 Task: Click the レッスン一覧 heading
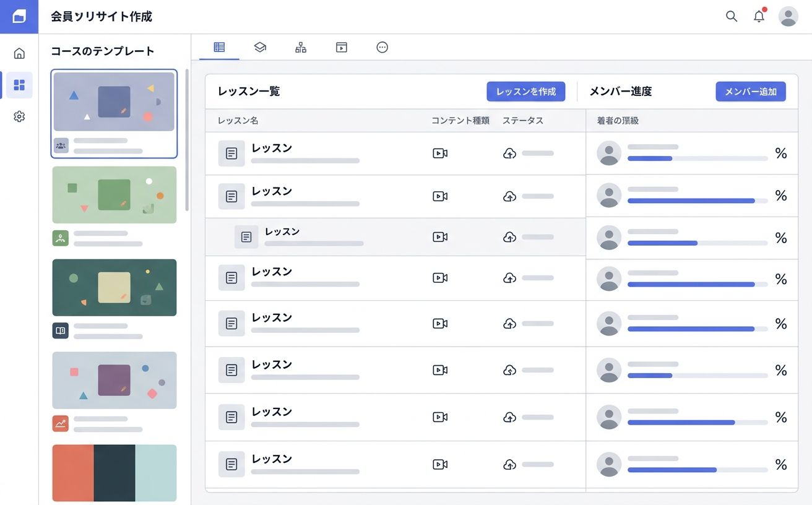tap(249, 92)
